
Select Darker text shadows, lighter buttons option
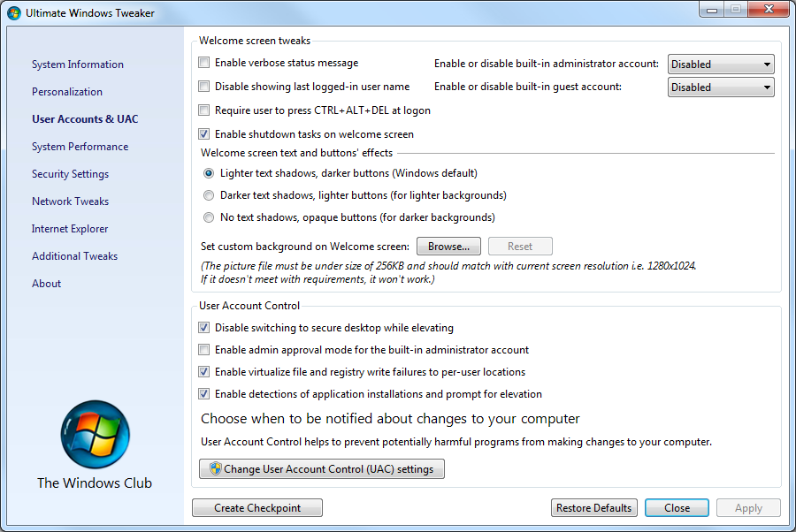point(209,195)
